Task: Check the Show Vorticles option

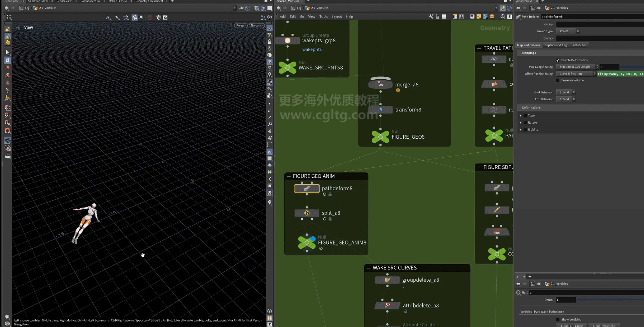Action: pos(558,320)
